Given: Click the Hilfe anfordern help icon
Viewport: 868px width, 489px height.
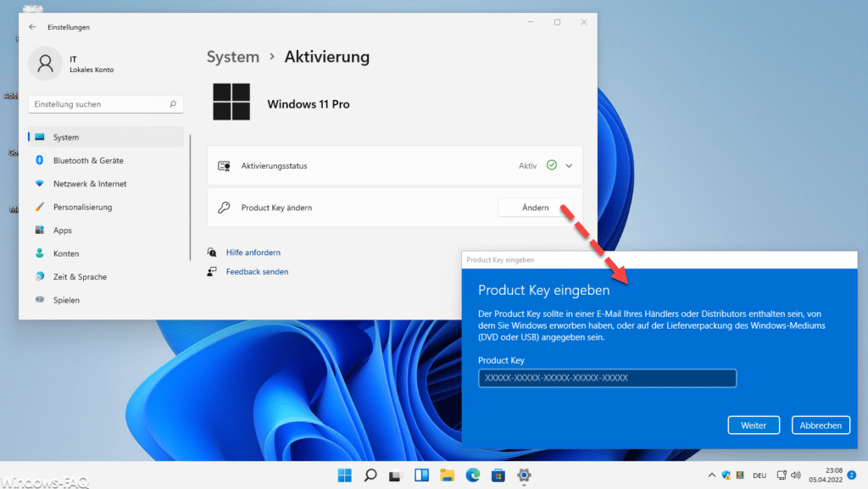Looking at the screenshot, I should coord(211,253).
